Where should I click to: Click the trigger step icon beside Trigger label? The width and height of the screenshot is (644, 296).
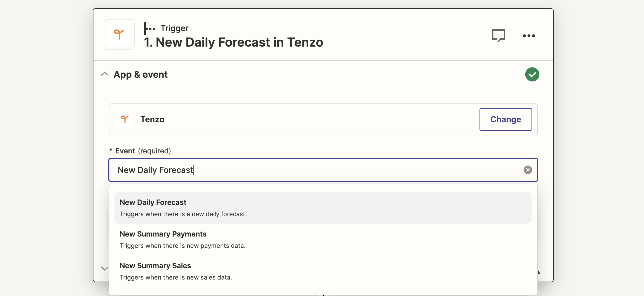pos(149,28)
